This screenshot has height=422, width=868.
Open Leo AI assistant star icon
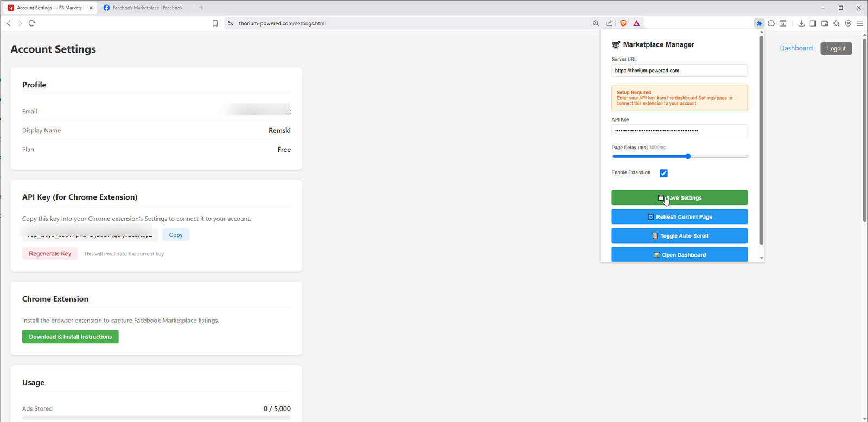(x=837, y=23)
